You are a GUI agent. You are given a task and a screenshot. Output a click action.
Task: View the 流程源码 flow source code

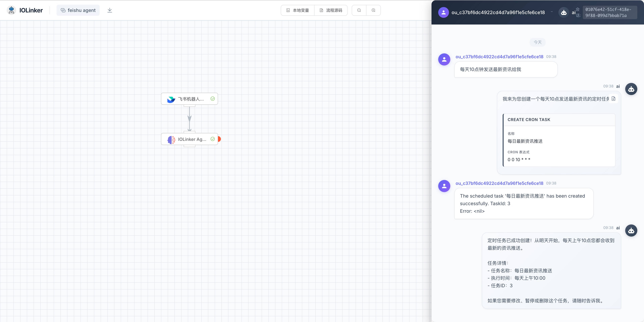331,10
